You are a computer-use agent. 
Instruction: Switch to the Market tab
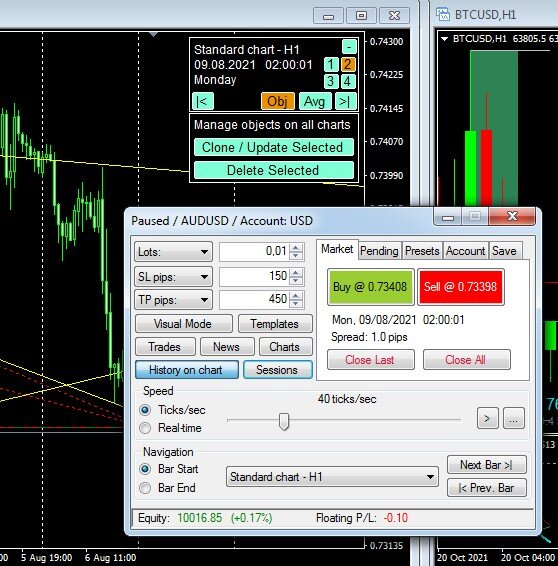coord(337,249)
